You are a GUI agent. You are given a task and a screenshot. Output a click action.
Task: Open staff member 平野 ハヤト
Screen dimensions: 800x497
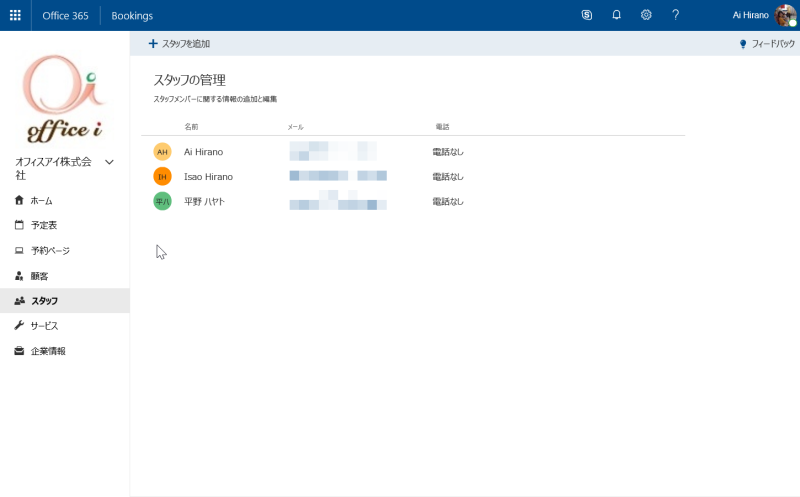pos(204,202)
